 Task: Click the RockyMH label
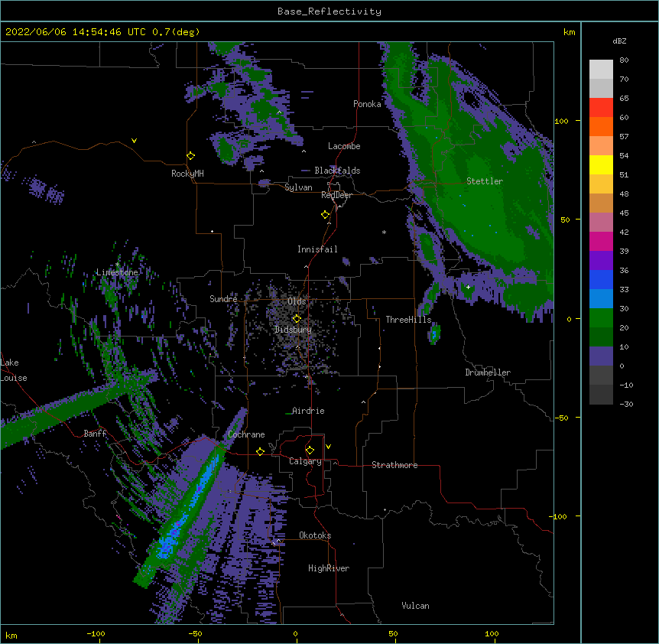[187, 174]
